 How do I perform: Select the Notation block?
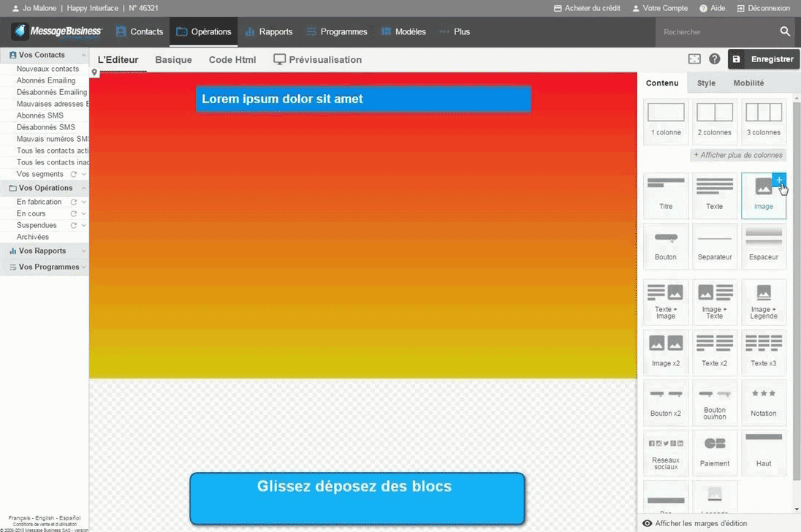tap(763, 403)
